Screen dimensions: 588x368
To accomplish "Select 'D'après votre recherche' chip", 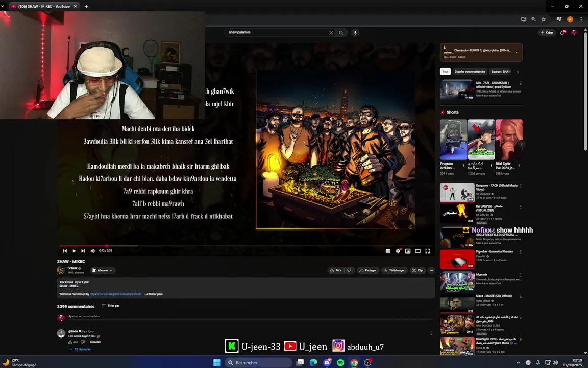I will [470, 72].
